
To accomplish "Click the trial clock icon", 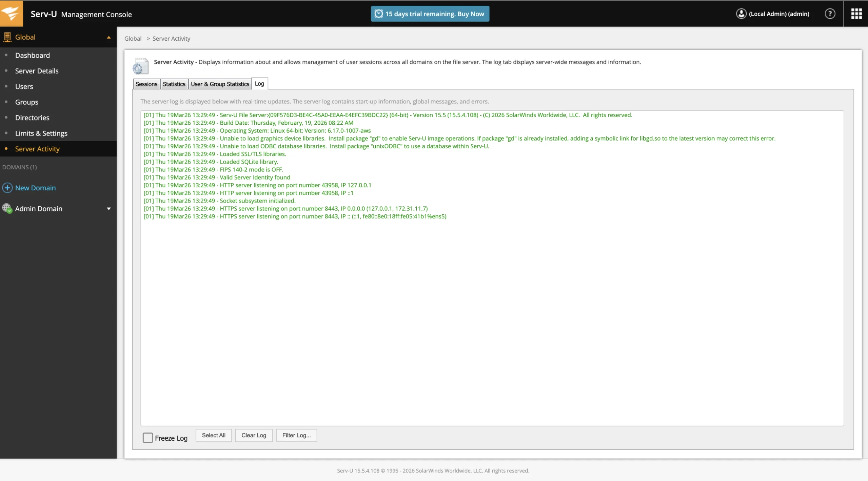I will click(378, 14).
